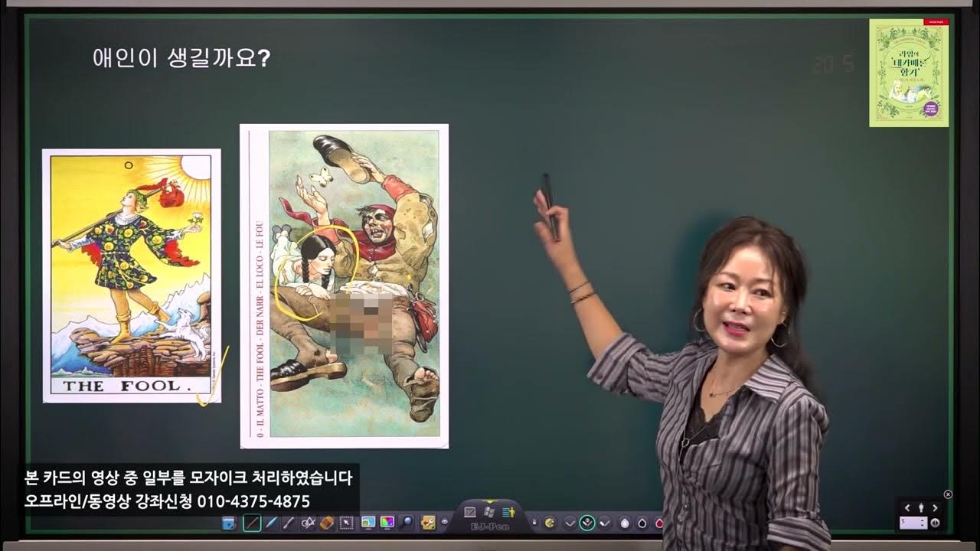Screen dimensions: 980x551
Task: Click the page number field showing 5
Action: tap(913, 523)
